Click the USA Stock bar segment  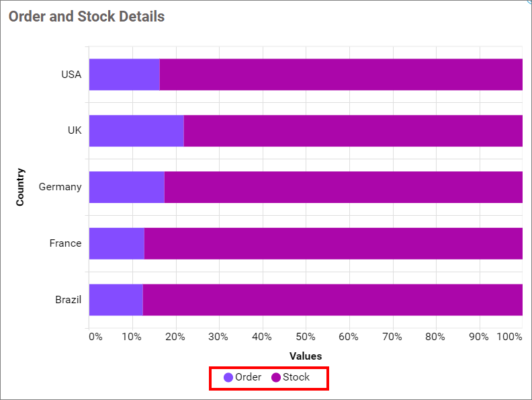pos(341,75)
